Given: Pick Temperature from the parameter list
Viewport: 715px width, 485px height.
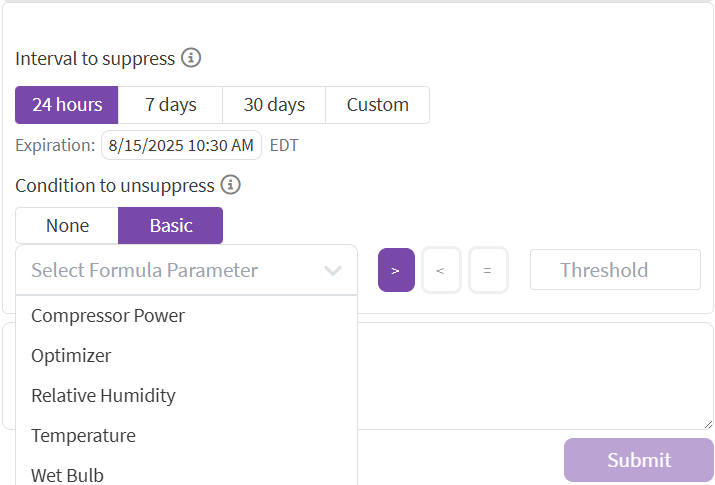Looking at the screenshot, I should [x=83, y=436].
